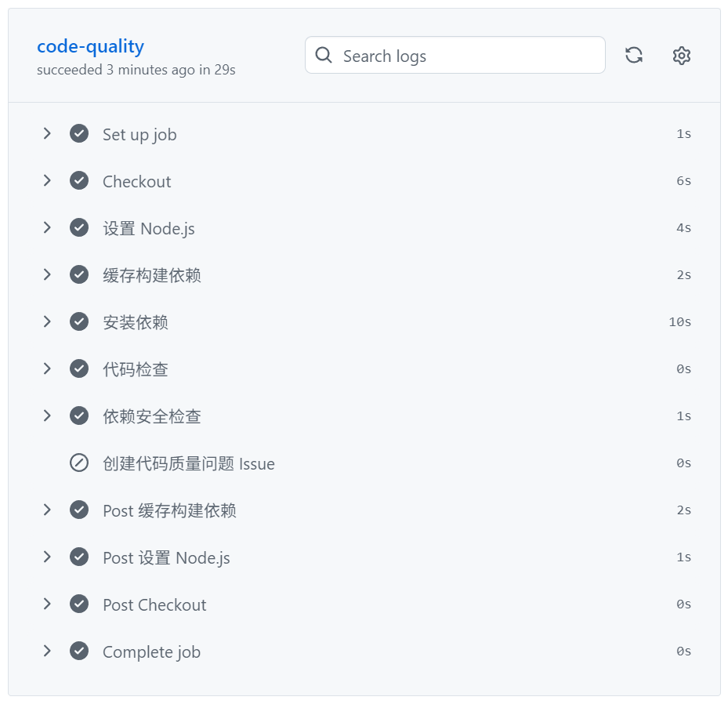
Task: Expand the 依赖安全检查 step
Action: (x=47, y=416)
